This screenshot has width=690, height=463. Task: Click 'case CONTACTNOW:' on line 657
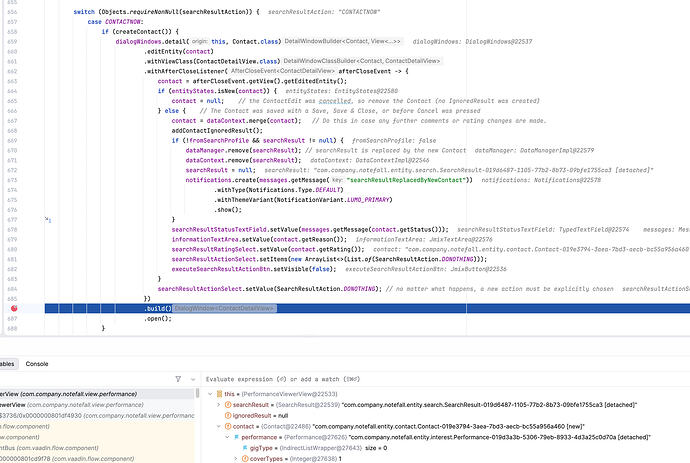click(116, 22)
